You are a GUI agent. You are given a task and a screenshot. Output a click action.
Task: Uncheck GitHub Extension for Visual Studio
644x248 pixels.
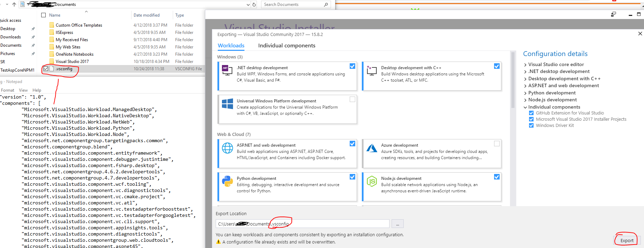click(x=531, y=113)
